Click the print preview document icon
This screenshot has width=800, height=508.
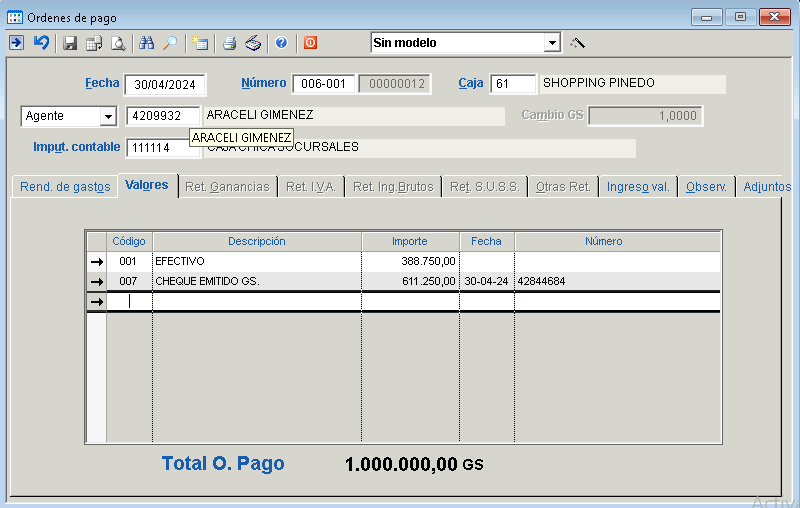pos(118,43)
